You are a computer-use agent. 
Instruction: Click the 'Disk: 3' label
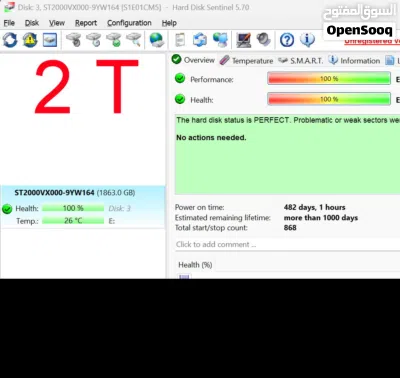point(119,208)
